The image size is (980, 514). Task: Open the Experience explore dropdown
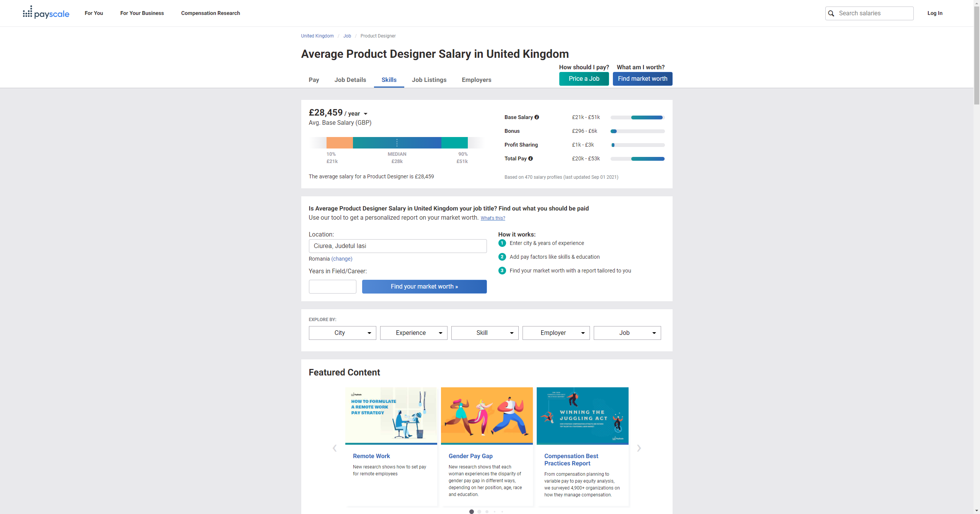pos(413,333)
